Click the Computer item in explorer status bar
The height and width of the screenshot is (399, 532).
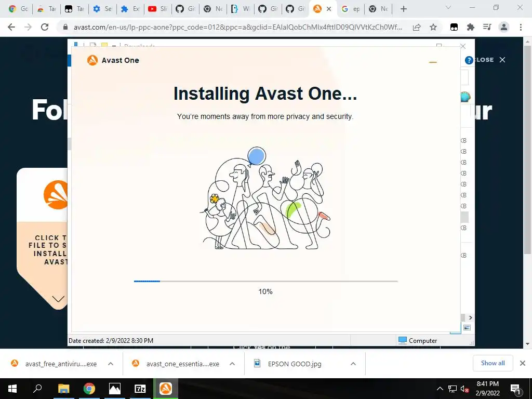pyautogui.click(x=418, y=340)
